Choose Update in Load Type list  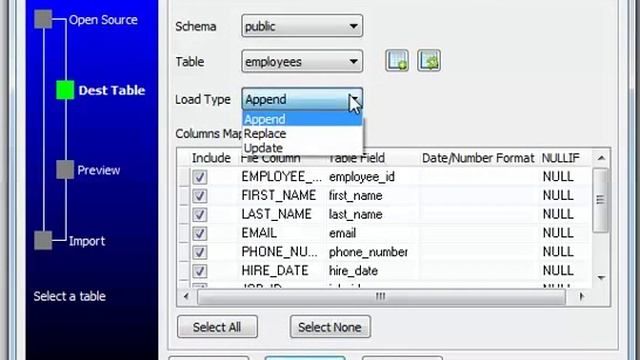[302, 148]
